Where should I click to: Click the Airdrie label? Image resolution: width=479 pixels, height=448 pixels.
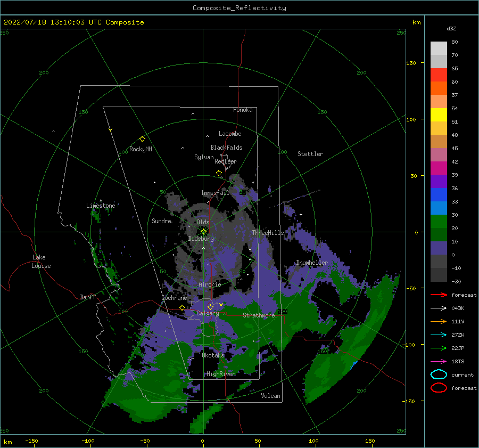pos(210,284)
